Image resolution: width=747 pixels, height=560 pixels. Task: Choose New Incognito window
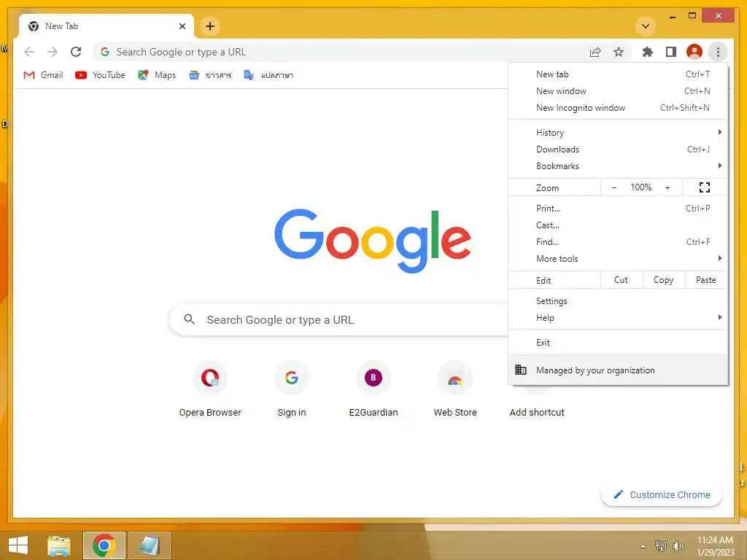[618, 108]
